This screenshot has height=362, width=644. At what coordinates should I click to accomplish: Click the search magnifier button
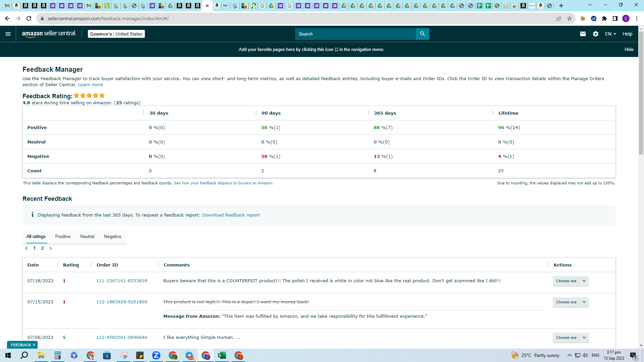click(422, 34)
